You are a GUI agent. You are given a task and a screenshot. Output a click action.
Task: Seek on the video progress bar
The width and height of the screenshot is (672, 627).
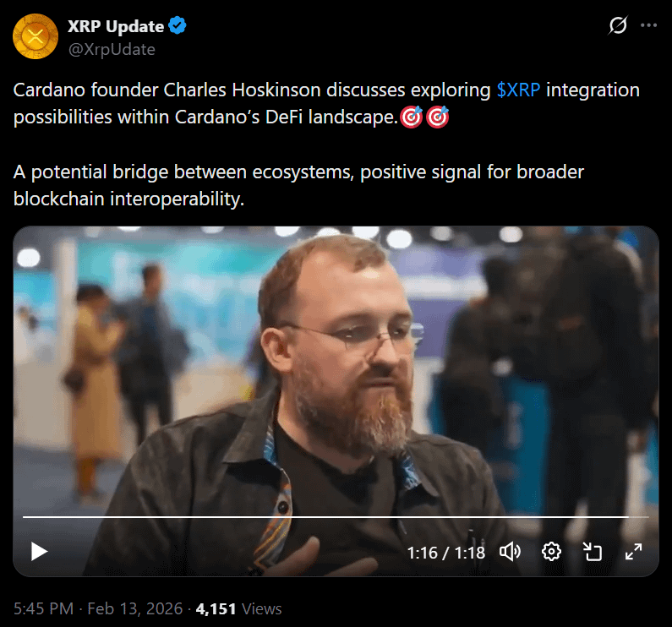pos(336,517)
